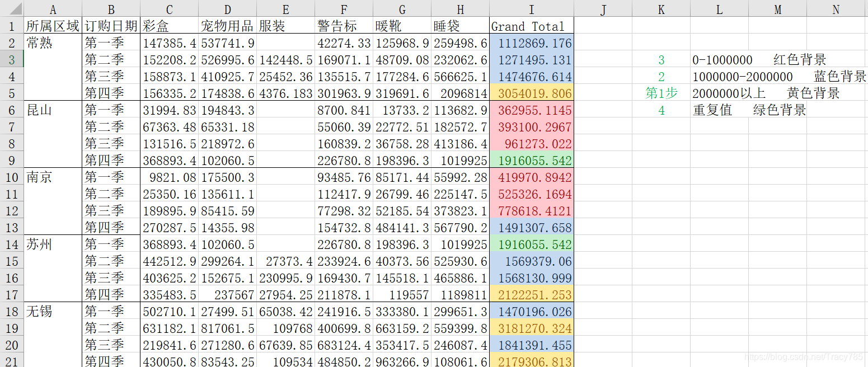Select cell 142448.5 in 服装 column

pyautogui.click(x=286, y=60)
